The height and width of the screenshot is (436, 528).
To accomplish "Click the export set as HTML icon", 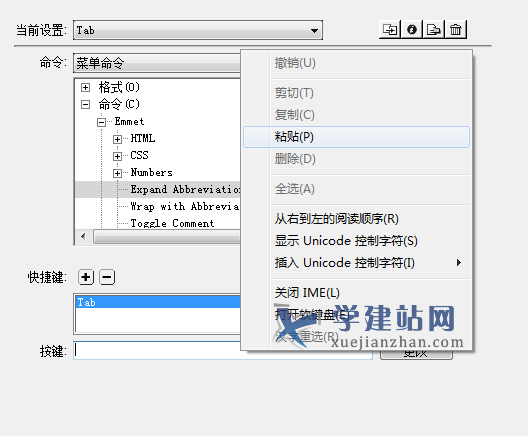I will point(434,30).
